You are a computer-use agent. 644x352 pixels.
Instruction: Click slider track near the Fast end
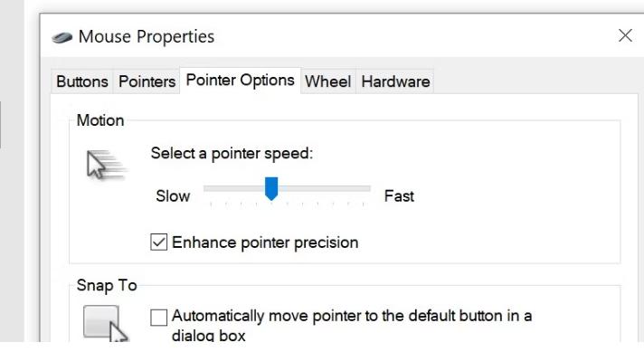pyautogui.click(x=357, y=188)
